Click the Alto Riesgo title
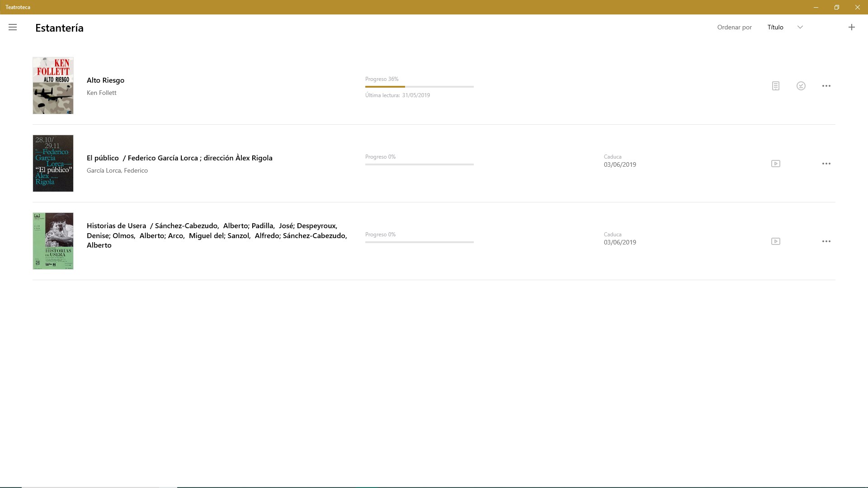Viewport: 868px width, 488px height. point(105,80)
